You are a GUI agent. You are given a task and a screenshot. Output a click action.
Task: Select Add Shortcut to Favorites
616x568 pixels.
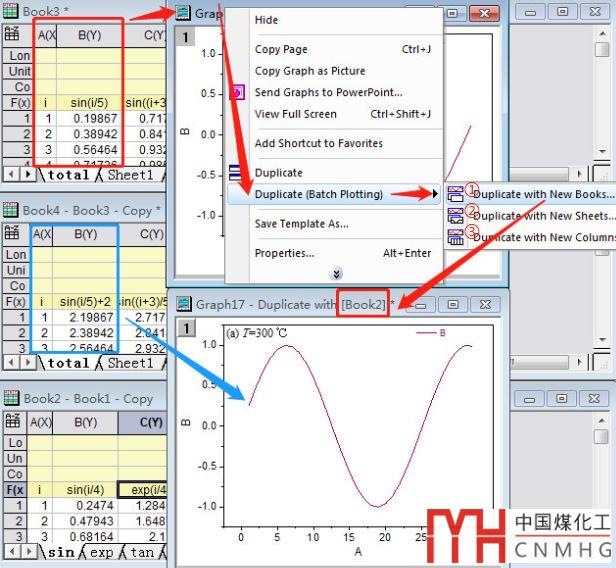pyautogui.click(x=318, y=143)
